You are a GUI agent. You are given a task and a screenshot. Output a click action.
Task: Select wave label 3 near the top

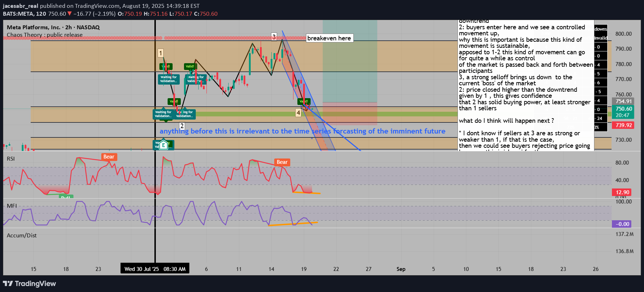274,36
